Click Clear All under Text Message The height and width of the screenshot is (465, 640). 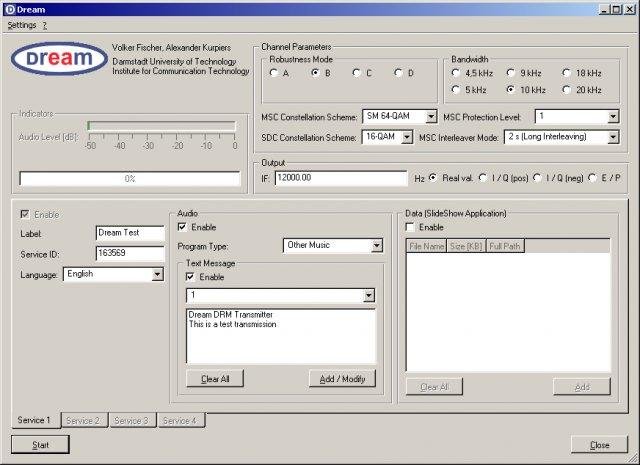pos(215,378)
